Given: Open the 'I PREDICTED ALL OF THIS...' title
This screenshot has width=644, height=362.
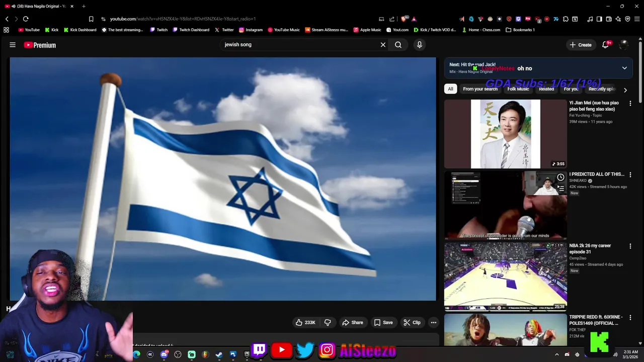Looking at the screenshot, I should coord(597,174).
